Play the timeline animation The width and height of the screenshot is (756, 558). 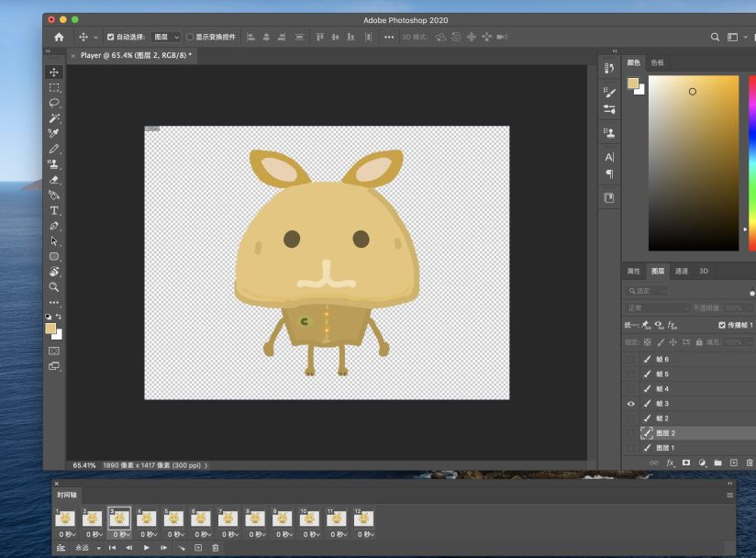point(146,548)
